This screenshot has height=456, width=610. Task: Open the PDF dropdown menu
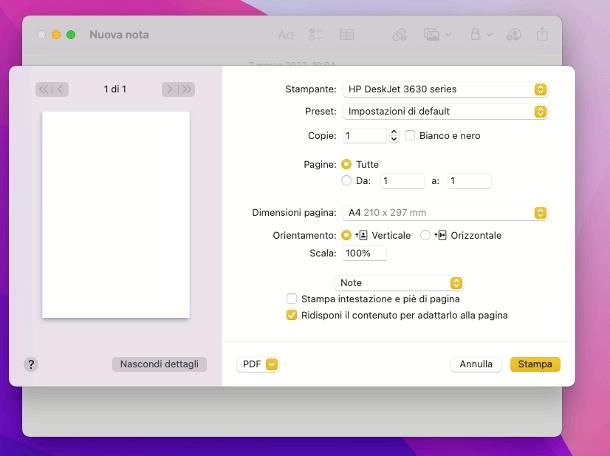point(258,364)
